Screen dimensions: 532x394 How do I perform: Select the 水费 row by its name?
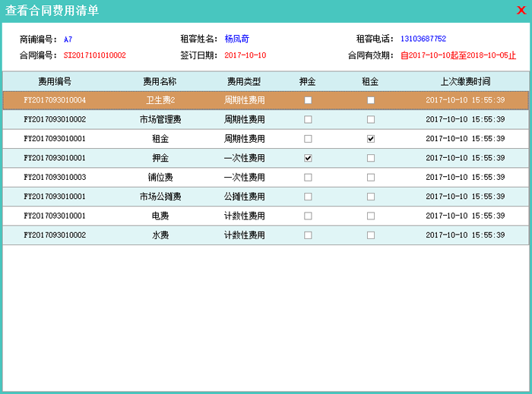pyautogui.click(x=160, y=235)
